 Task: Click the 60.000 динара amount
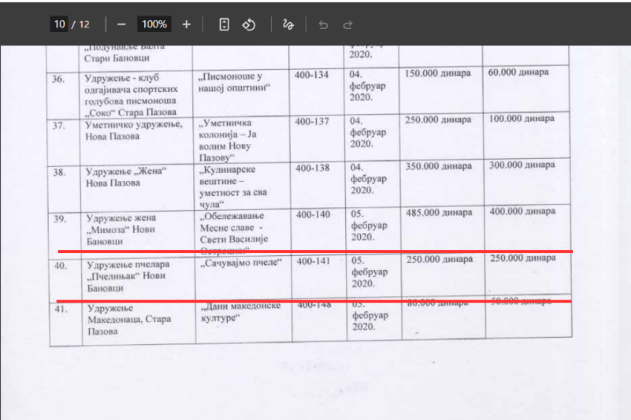click(x=520, y=74)
